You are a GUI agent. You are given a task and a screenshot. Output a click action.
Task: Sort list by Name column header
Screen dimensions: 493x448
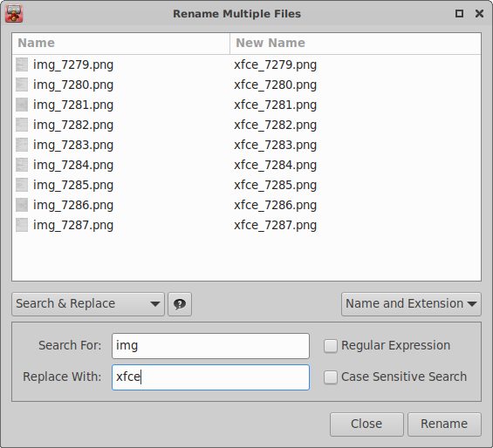pos(121,43)
